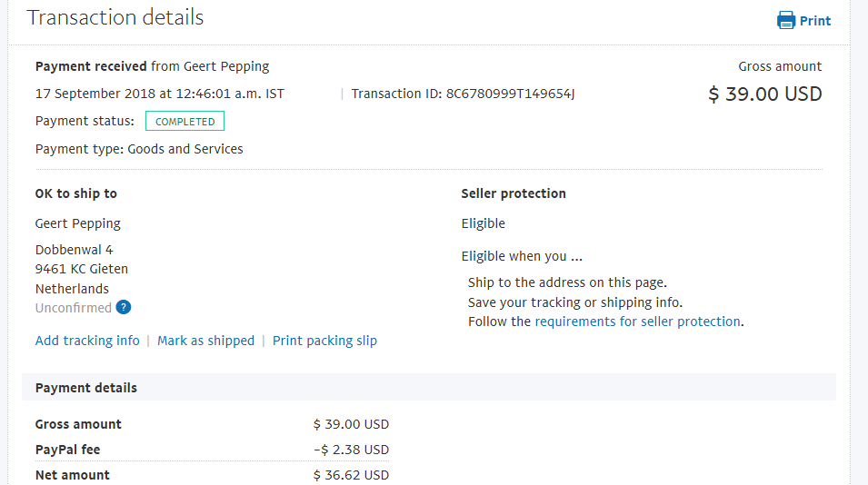The image size is (868, 485).
Task: Click the Transaction details heading
Action: [x=115, y=17]
